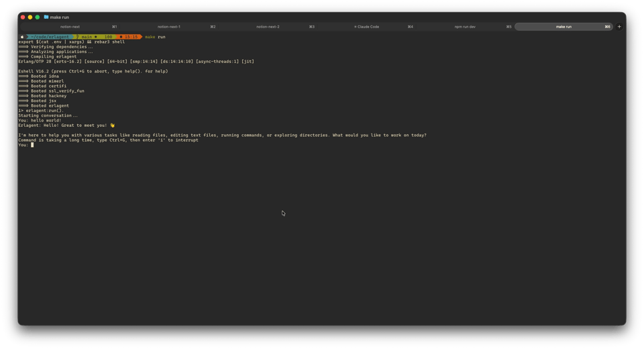Viewport: 644px width, 349px height.
Task: Click the folder icon in the title bar
Action: (46, 17)
